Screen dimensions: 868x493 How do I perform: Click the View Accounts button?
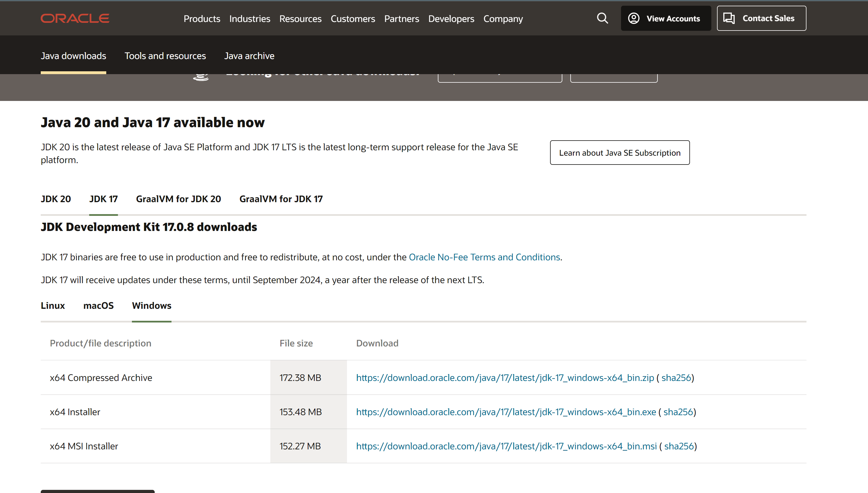[666, 18]
